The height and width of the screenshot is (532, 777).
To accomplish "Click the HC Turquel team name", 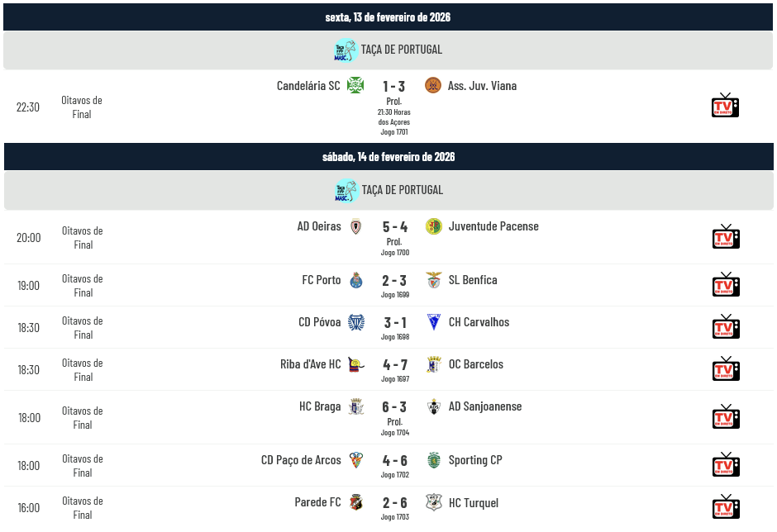I will (474, 503).
